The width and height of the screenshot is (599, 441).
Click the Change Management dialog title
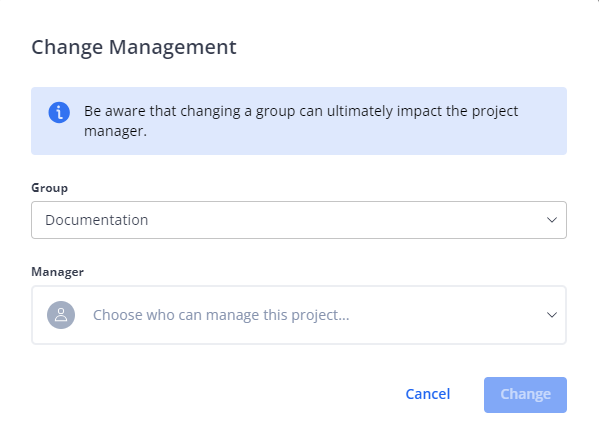[134, 48]
